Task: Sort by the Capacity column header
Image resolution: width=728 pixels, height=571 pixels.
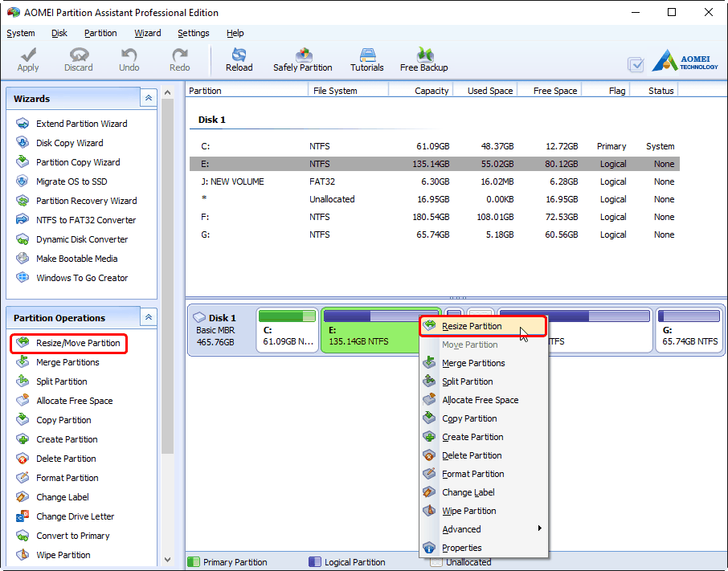Action: click(x=420, y=91)
